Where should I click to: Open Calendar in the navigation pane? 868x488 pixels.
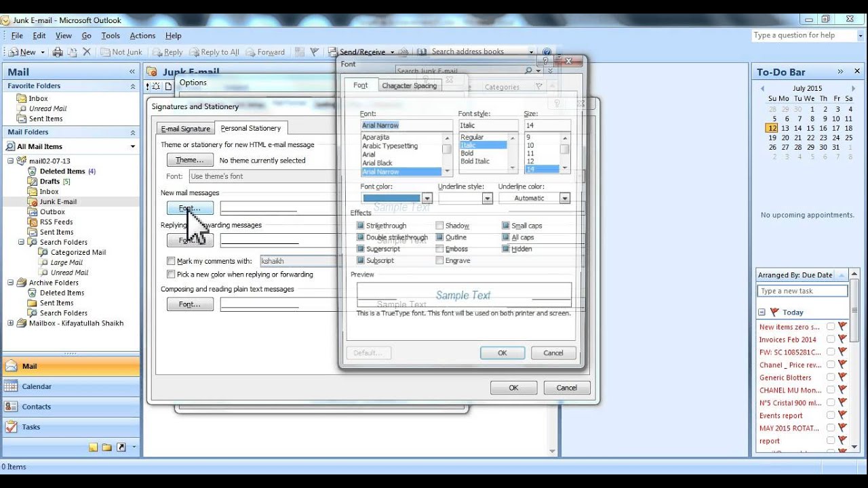[x=71, y=386]
